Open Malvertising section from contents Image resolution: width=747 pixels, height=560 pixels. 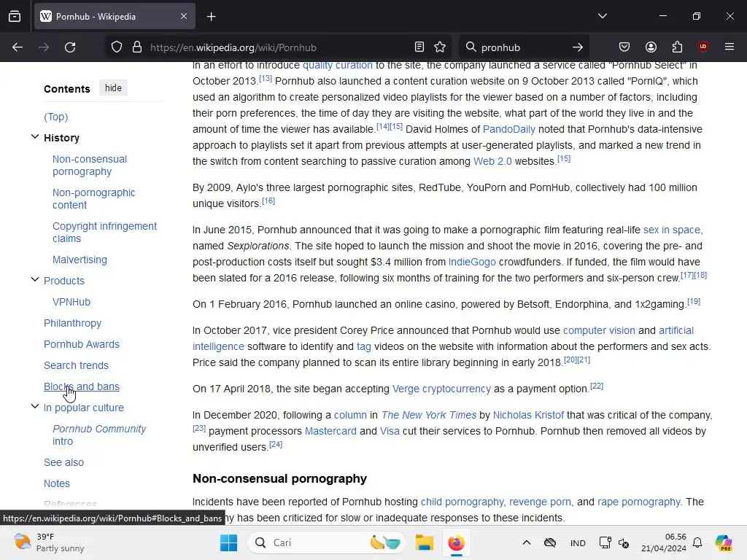coord(80,260)
